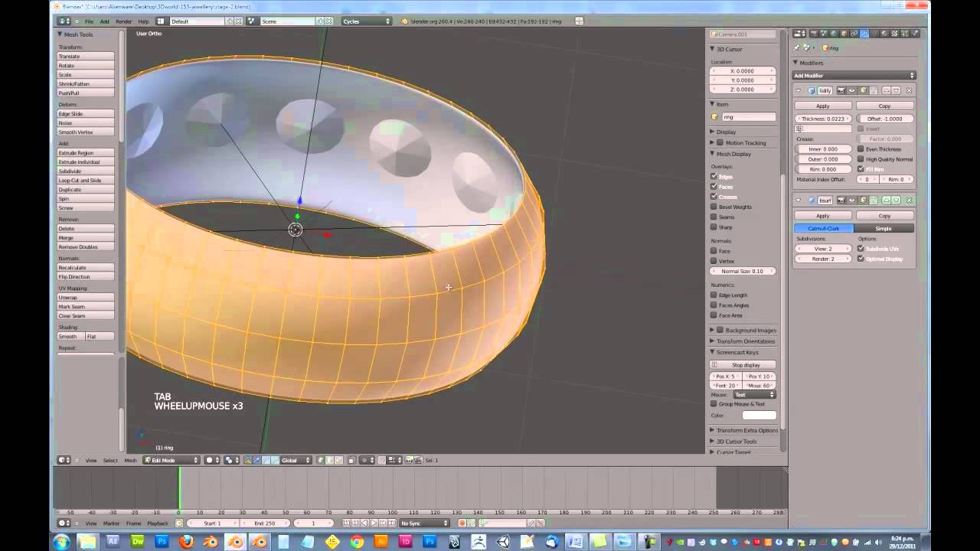Viewport: 980px width, 551px height.
Task: Open the Help menu
Action: tap(143, 21)
